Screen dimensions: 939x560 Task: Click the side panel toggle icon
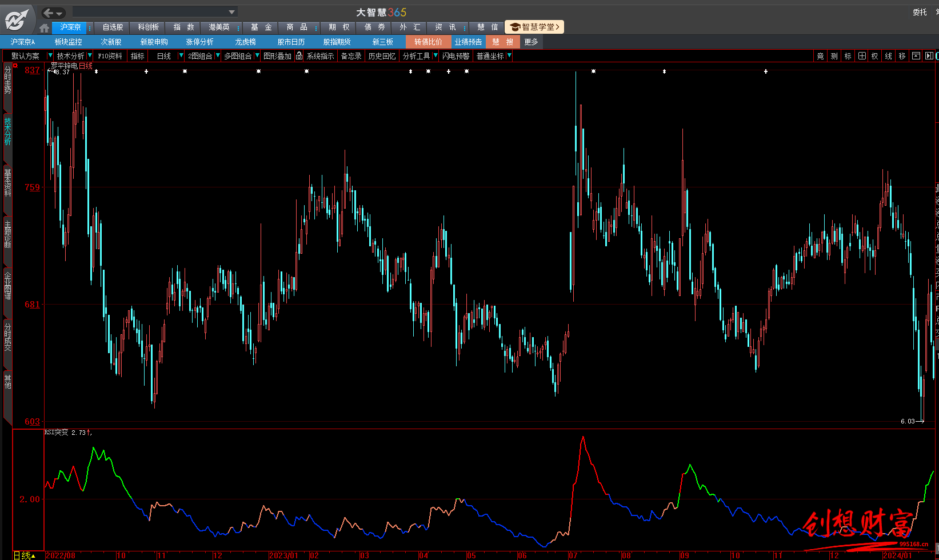point(929,56)
